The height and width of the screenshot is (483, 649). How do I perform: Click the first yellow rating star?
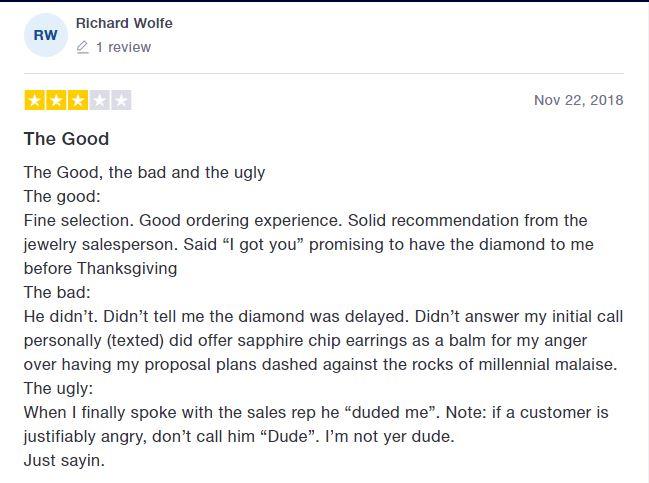[x=35, y=100]
